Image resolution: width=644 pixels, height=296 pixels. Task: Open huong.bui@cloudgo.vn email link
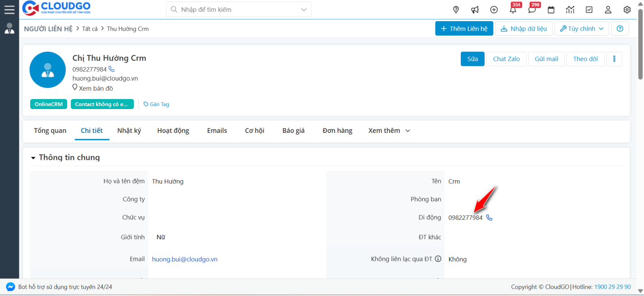click(185, 259)
